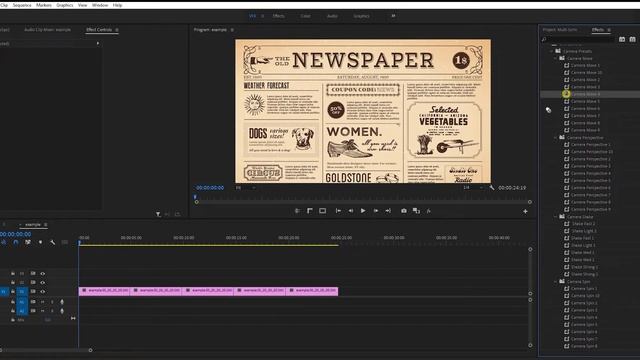This screenshot has height=360, width=640.
Task: Lock audio track A1
Action: click(x=13, y=302)
